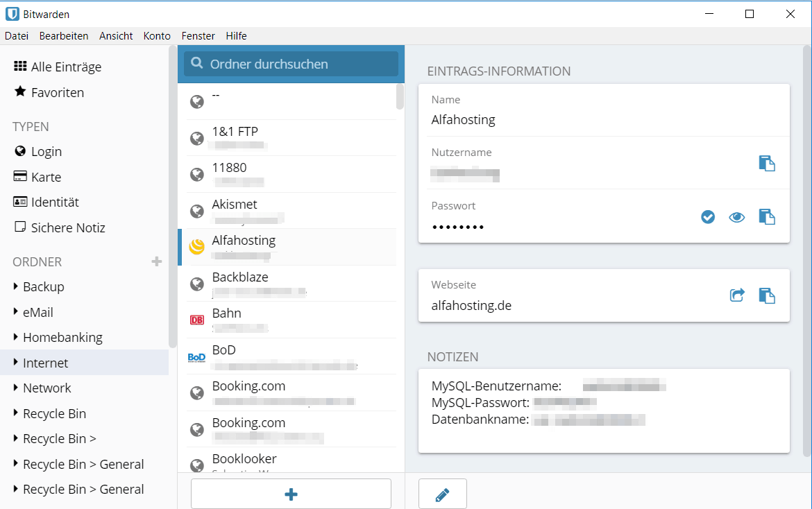Screen dimensions: 812x509
Task: Toggle password visibility with eye icon
Action: pos(736,217)
